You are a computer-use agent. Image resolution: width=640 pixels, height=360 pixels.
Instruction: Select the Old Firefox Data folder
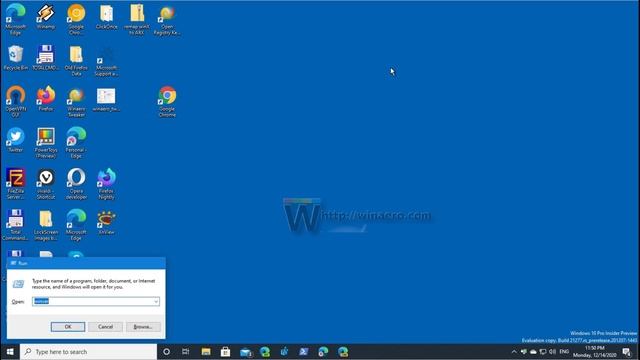[76, 61]
